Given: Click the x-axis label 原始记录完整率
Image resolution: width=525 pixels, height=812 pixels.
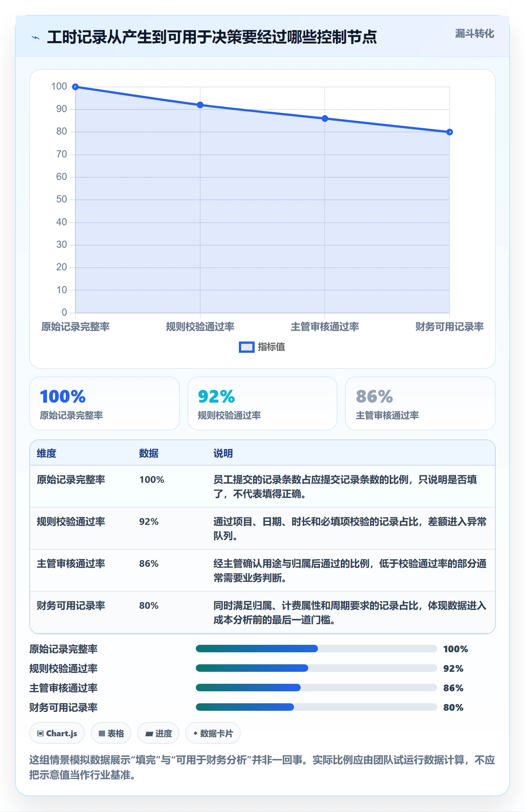Looking at the screenshot, I should click(x=75, y=327).
